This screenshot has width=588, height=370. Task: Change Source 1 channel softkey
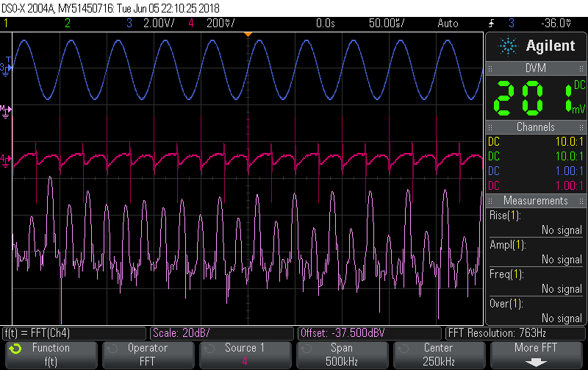(x=245, y=355)
